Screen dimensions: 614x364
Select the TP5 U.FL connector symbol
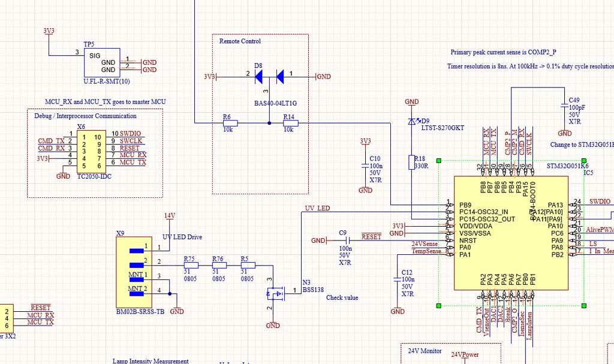[102, 63]
